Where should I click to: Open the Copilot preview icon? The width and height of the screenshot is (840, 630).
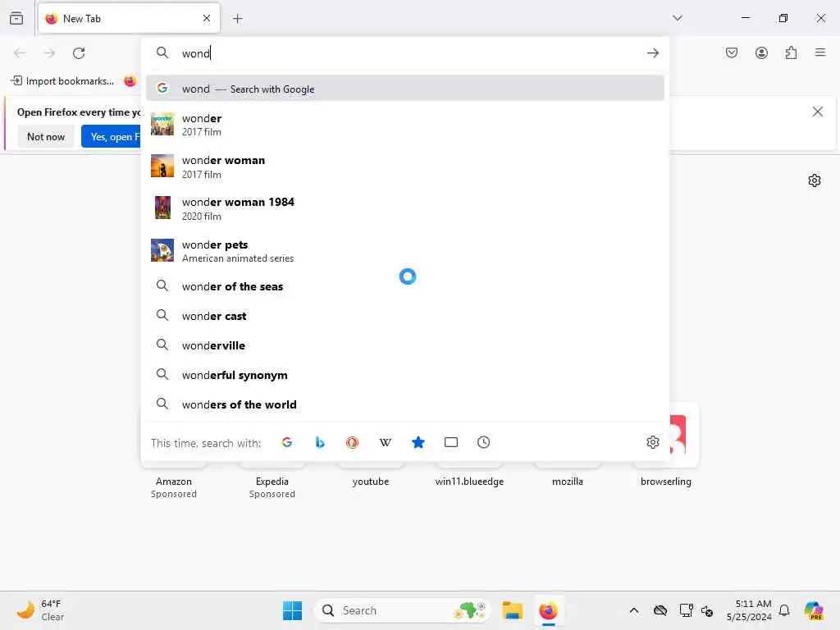[x=814, y=610]
